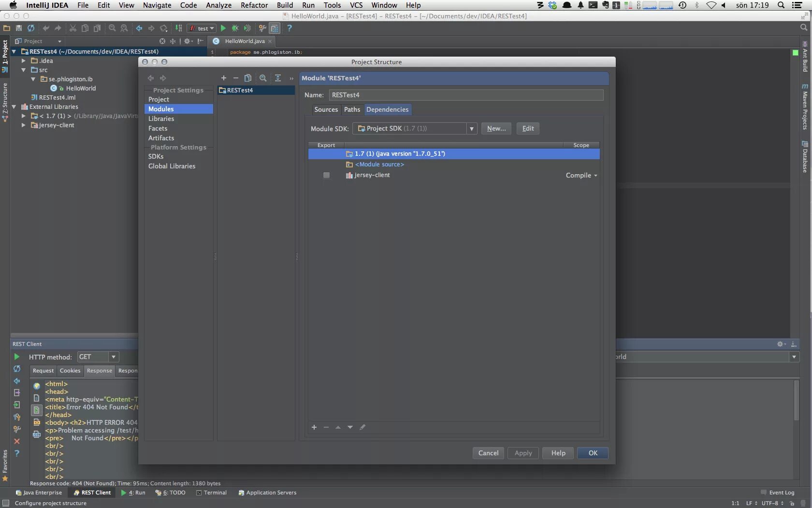
Task: Click the Find usages magnifier in Project Structure
Action: point(263,78)
